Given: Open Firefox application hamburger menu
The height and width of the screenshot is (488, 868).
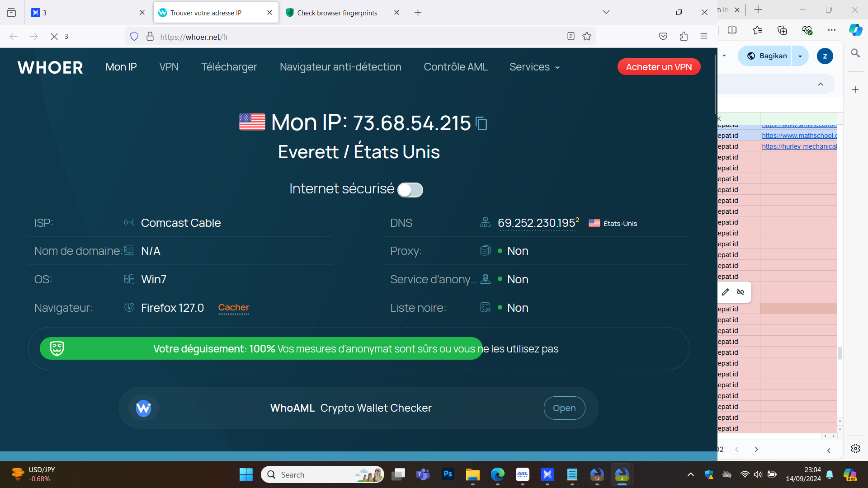Looking at the screenshot, I should click(x=704, y=37).
